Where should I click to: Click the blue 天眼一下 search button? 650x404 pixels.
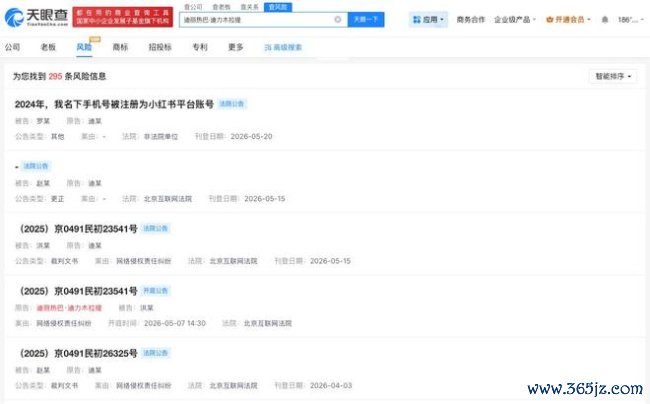[366, 19]
